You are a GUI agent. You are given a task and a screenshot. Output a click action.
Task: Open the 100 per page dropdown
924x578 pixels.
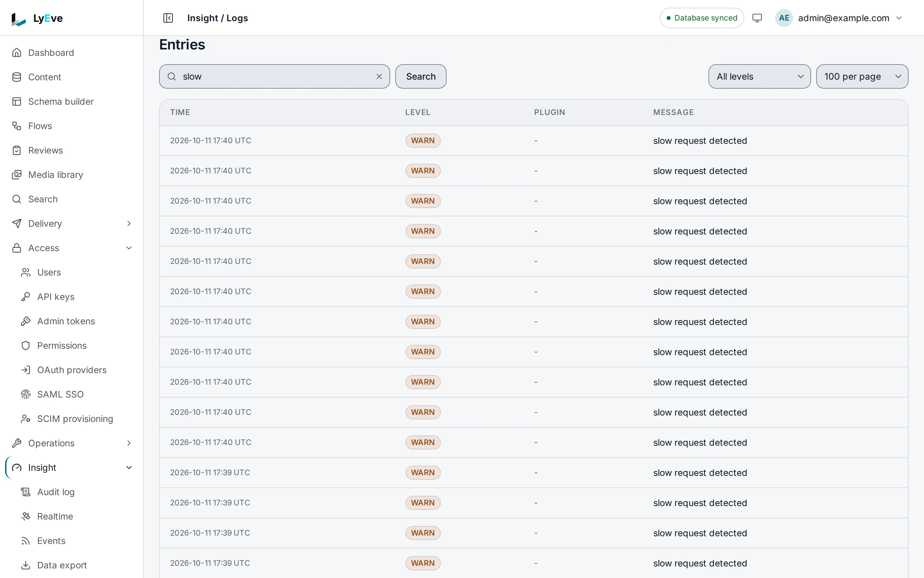click(x=862, y=76)
